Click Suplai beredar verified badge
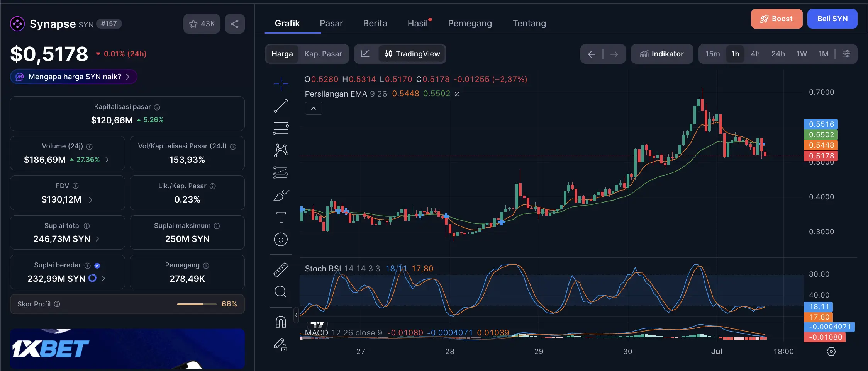This screenshot has width=868, height=371. [97, 265]
